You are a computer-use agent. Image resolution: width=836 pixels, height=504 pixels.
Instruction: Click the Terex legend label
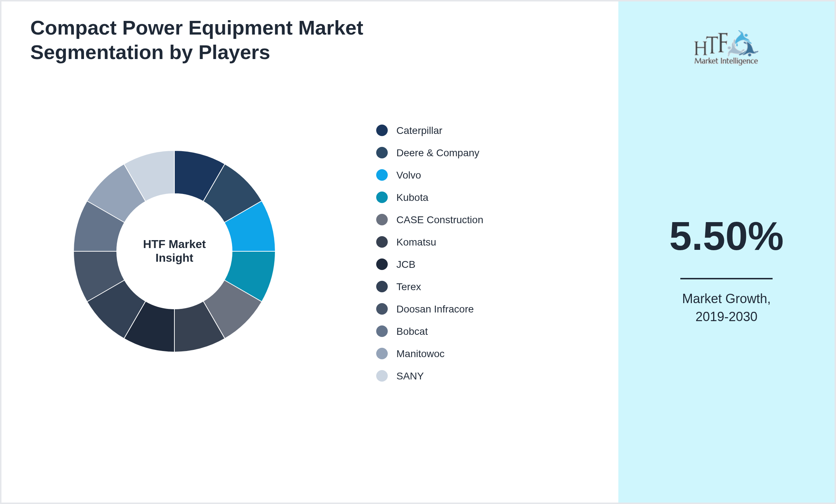point(408,287)
